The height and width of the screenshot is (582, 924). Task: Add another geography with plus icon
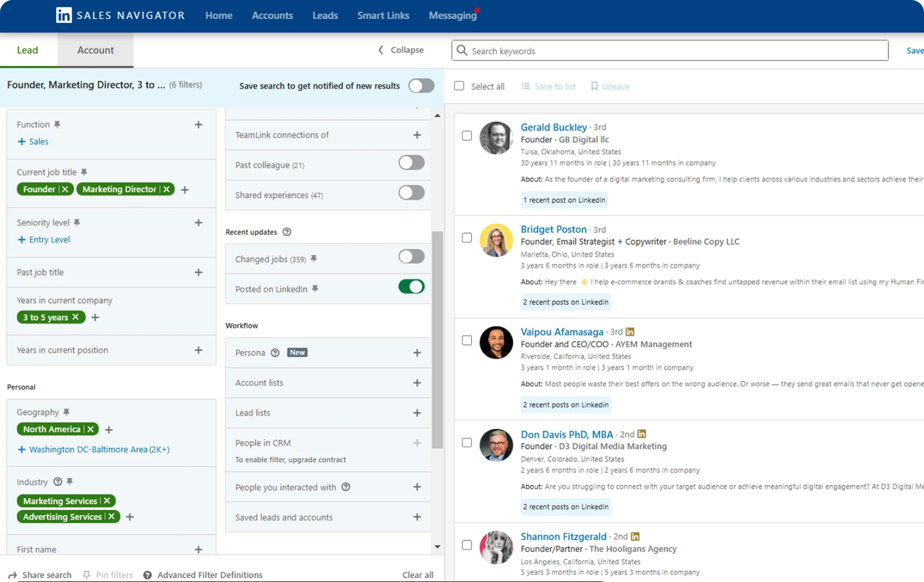109,430
